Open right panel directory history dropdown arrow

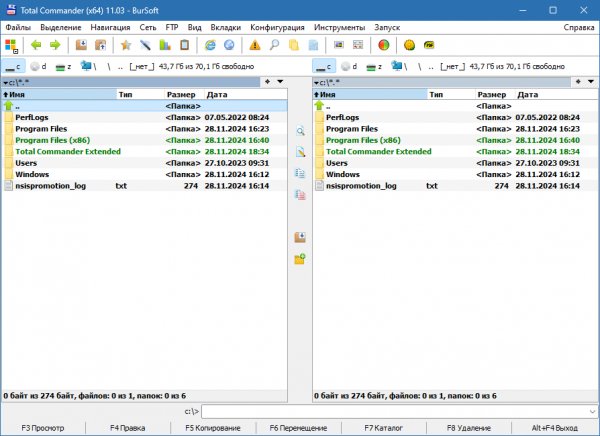594,82
